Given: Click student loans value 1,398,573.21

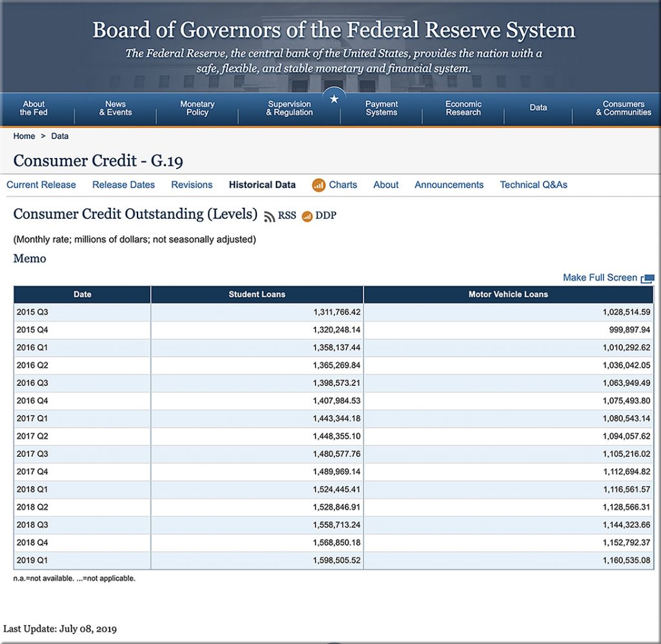Looking at the screenshot, I should click(x=337, y=383).
